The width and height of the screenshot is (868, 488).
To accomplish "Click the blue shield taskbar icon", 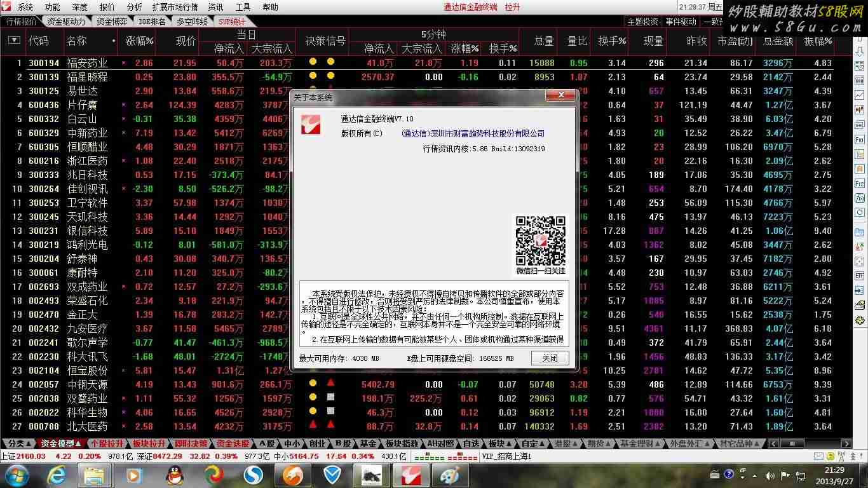I will pos(332,475).
